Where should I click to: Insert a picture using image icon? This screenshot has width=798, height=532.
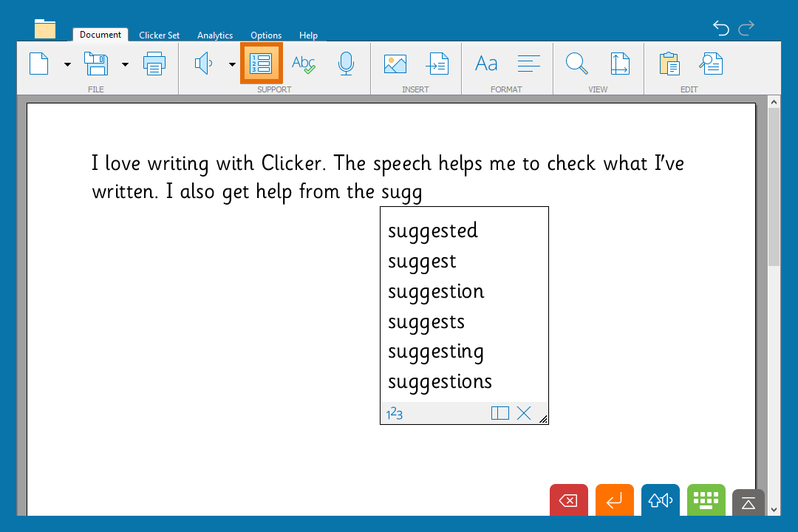pos(395,64)
